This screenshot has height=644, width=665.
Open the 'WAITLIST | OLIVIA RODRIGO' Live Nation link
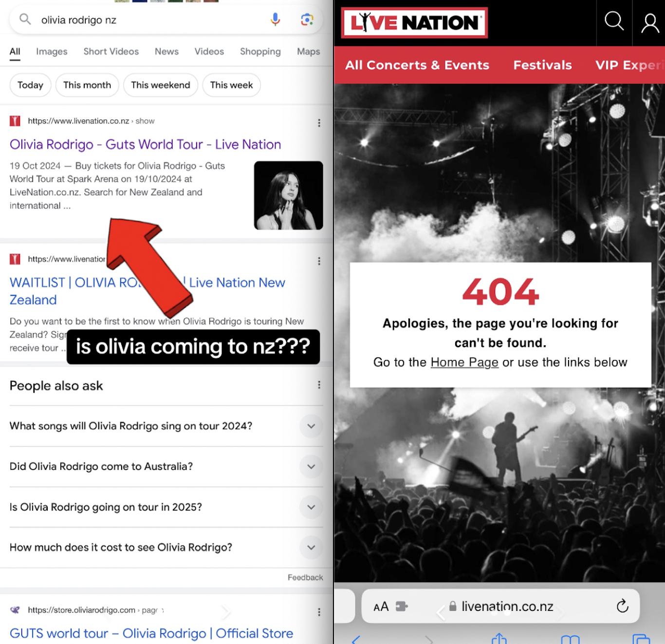pyautogui.click(x=147, y=291)
